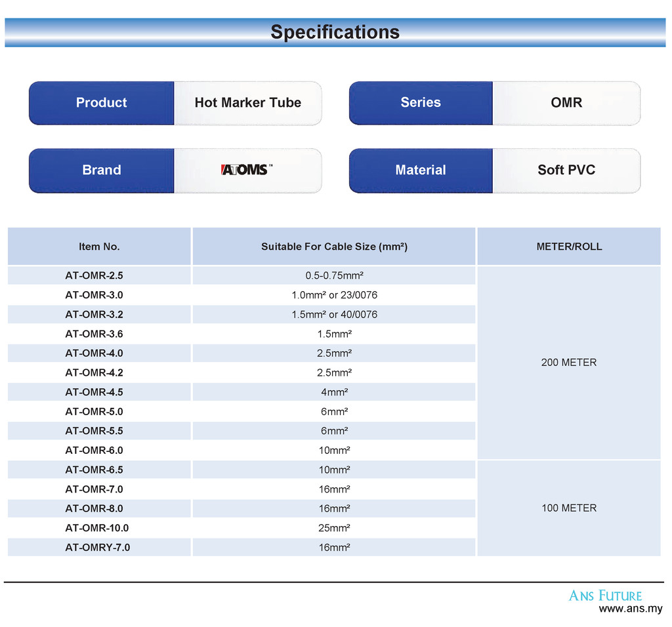Click the Brand label pill
672x627 pixels.
102,171
